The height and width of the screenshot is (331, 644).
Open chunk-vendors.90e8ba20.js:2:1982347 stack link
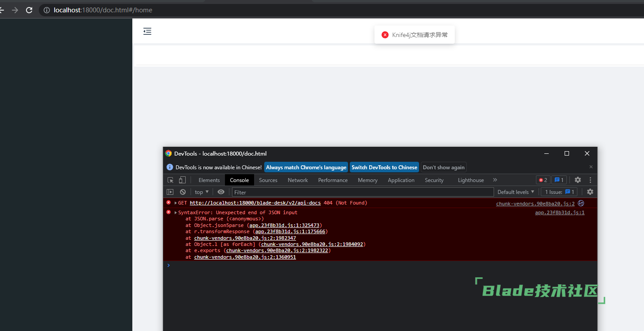(245, 238)
